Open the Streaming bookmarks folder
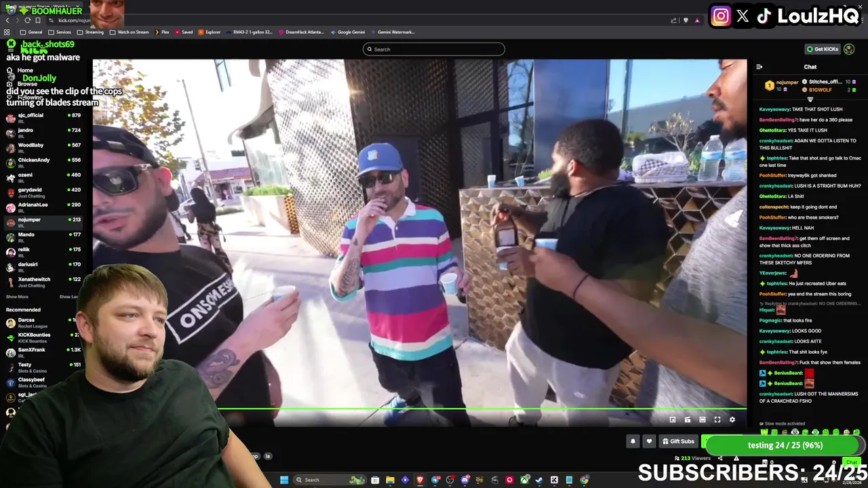The image size is (868, 488). point(90,32)
